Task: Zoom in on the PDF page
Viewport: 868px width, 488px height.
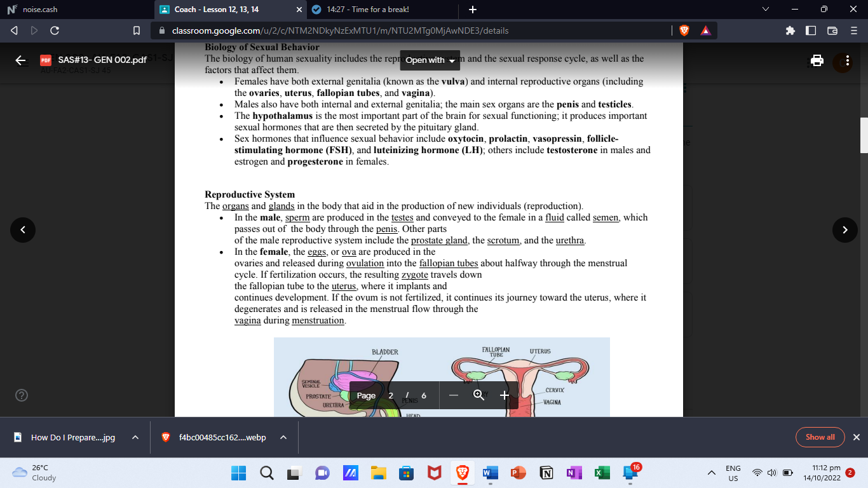Action: (x=505, y=395)
